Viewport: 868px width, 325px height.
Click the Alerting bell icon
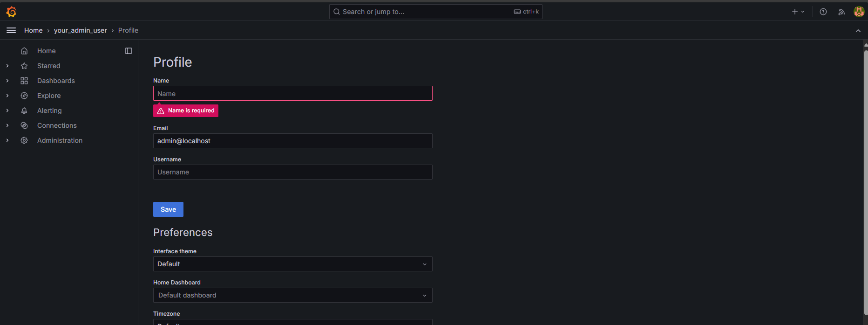[x=24, y=111]
